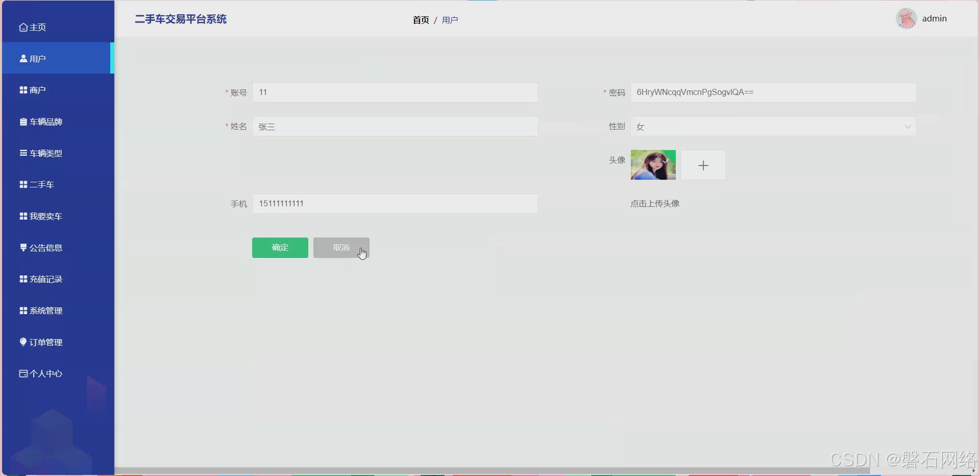Focus the 账号 input field
The image size is (980, 476).
[x=395, y=92]
